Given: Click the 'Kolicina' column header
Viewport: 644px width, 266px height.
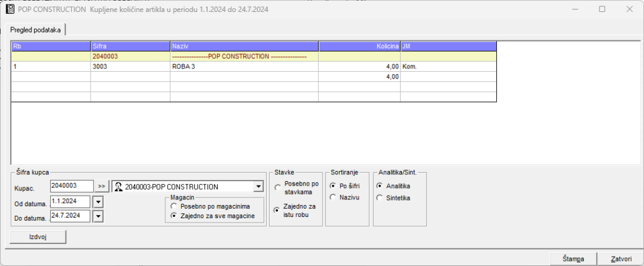Looking at the screenshot, I should click(x=359, y=46).
